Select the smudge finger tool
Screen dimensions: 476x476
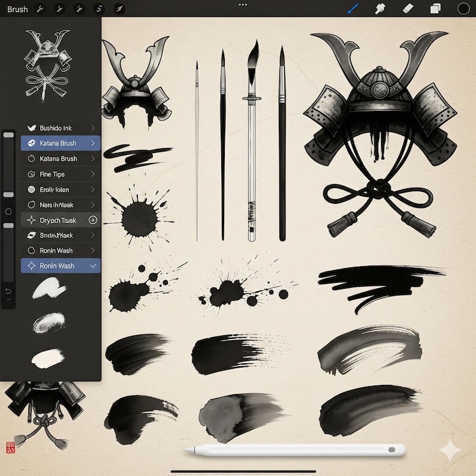pyautogui.click(x=380, y=8)
